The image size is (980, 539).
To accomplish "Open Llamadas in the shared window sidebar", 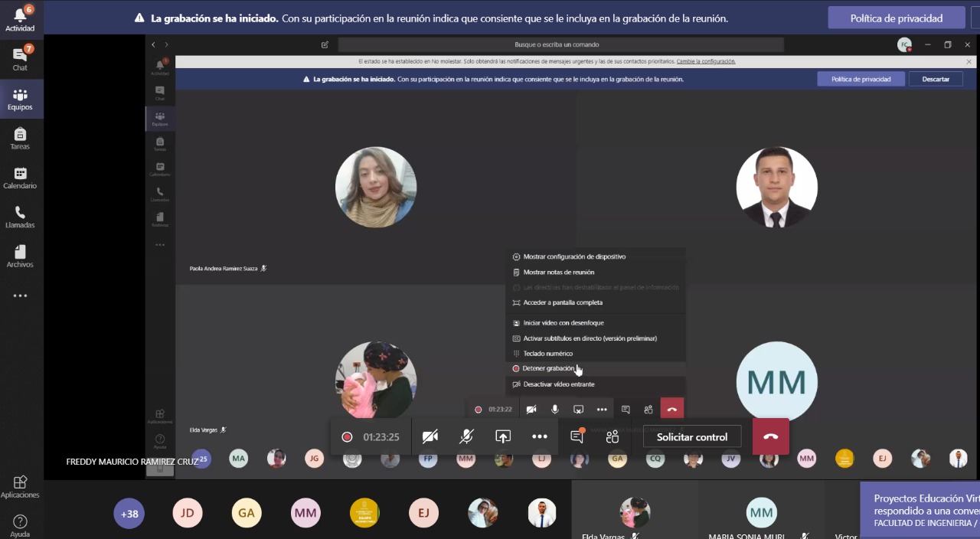I will (x=160, y=194).
